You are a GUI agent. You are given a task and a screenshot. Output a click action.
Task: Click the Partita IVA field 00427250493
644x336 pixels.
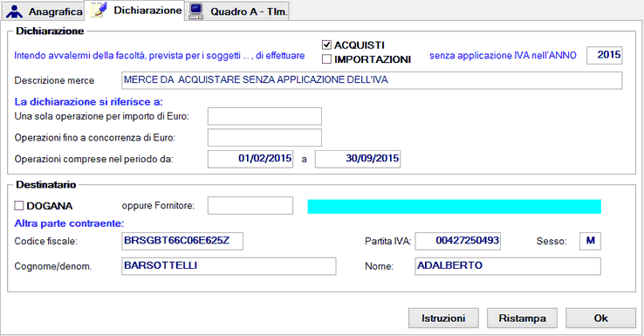pyautogui.click(x=457, y=241)
